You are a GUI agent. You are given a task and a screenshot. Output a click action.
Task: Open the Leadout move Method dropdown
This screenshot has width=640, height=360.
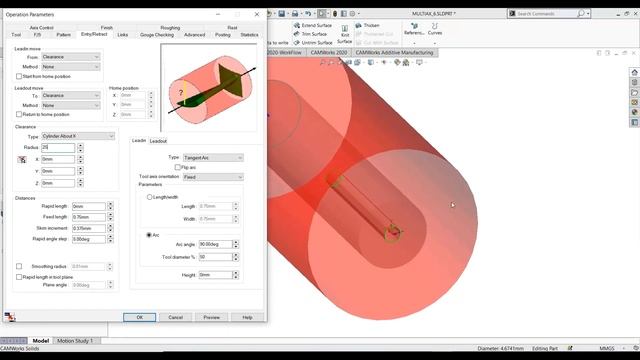[71, 105]
